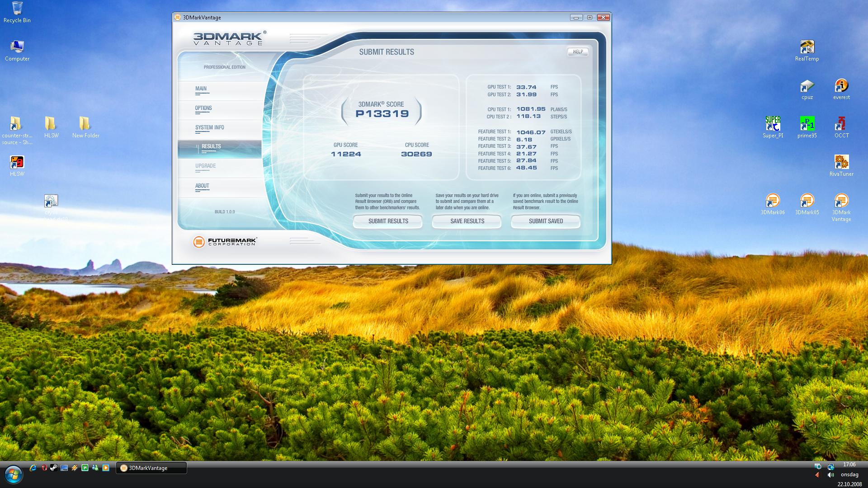Click the volume speaker tray icon

830,475
